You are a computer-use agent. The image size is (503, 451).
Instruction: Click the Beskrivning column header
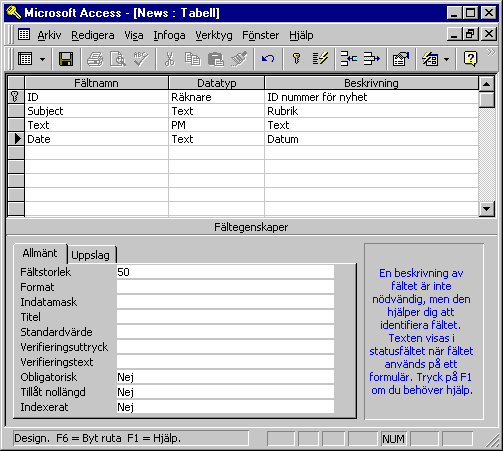click(372, 83)
